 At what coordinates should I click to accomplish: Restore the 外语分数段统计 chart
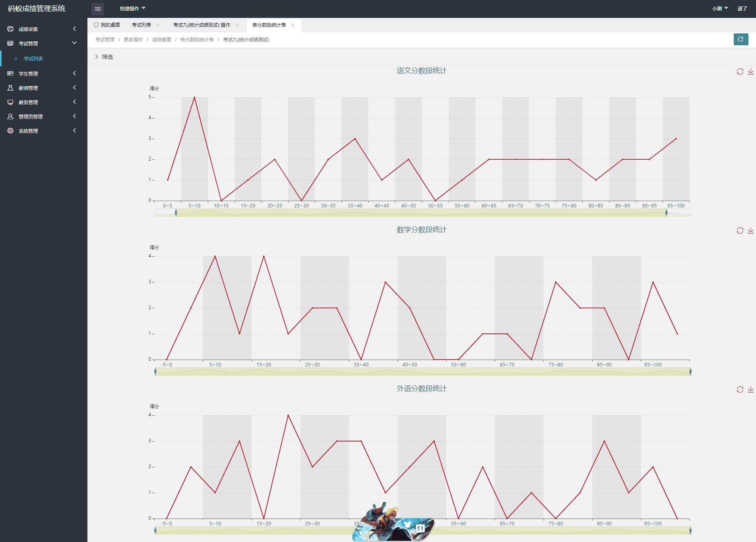pyautogui.click(x=740, y=389)
